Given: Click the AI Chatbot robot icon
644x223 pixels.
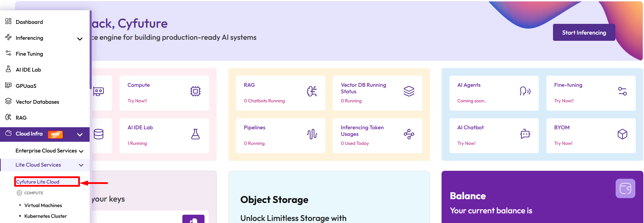Looking at the screenshot, I should [x=525, y=134].
